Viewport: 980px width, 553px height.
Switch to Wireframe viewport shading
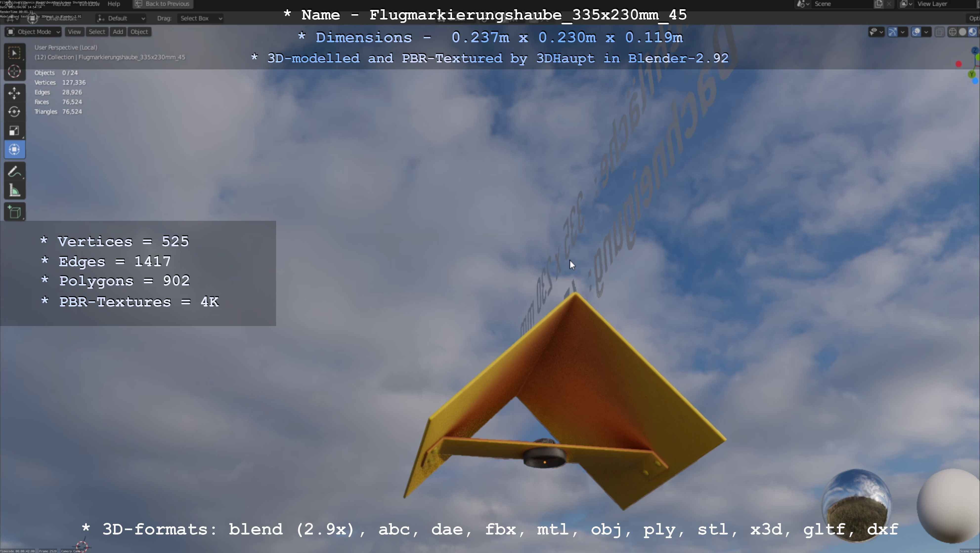[953, 32]
